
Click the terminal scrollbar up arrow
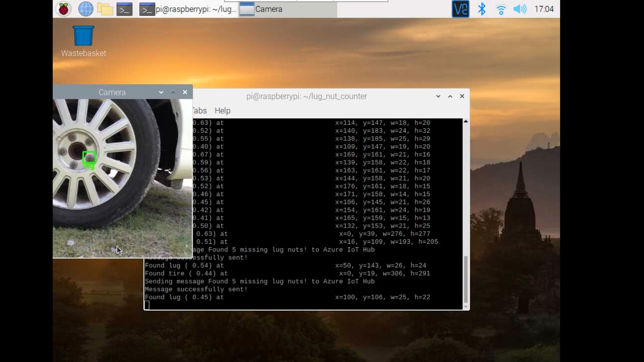(466, 121)
